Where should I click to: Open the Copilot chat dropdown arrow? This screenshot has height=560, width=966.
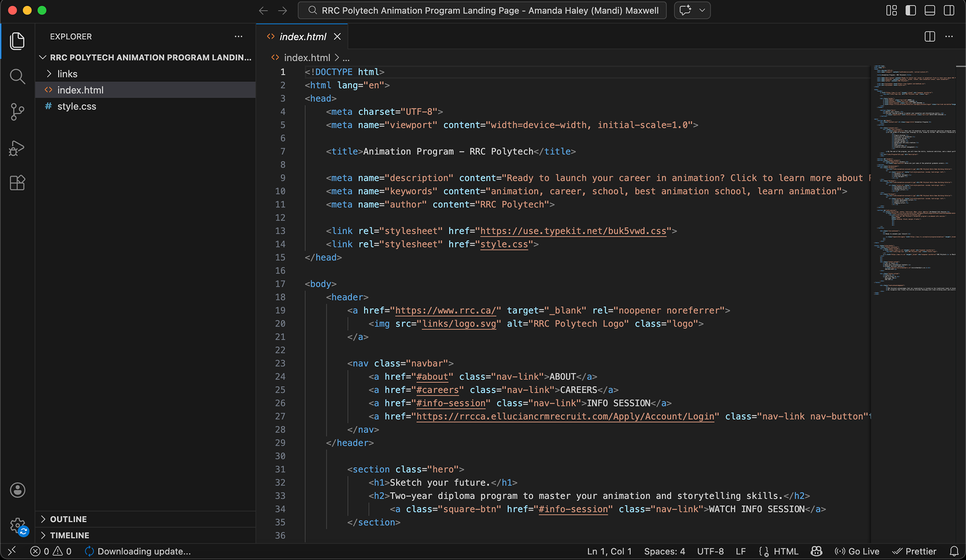[702, 10]
